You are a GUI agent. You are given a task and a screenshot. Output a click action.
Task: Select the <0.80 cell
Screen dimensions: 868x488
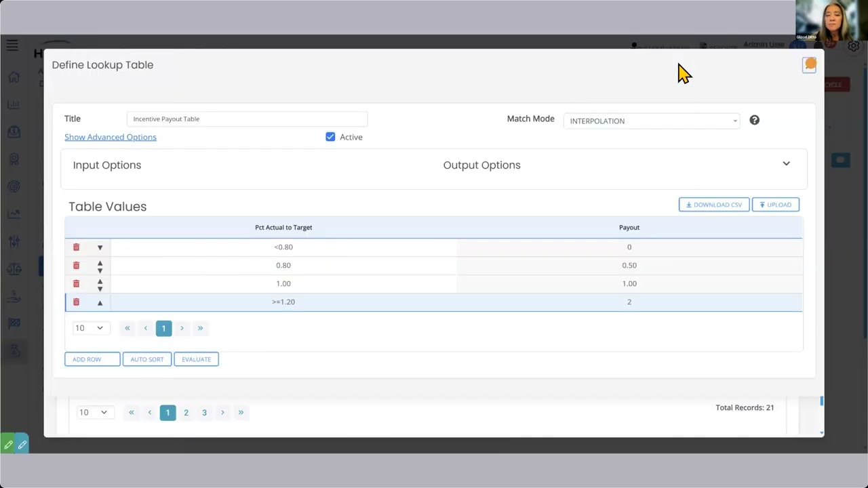pos(283,247)
